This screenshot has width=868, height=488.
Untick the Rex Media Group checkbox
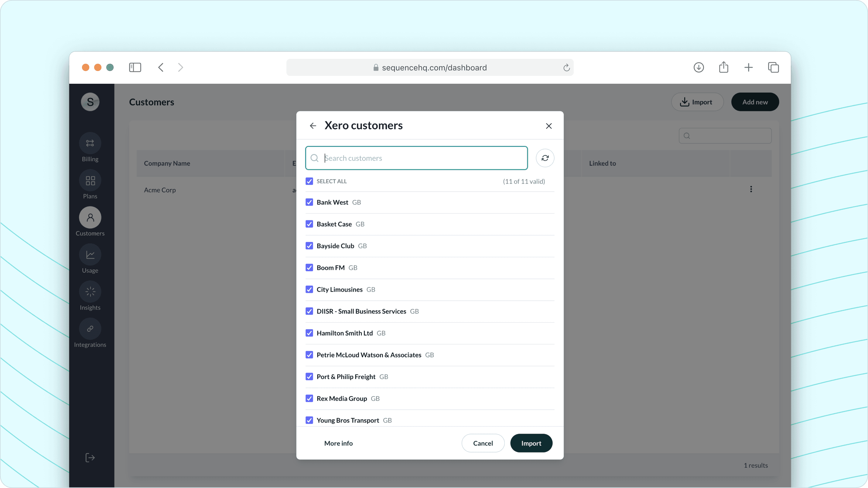(309, 398)
